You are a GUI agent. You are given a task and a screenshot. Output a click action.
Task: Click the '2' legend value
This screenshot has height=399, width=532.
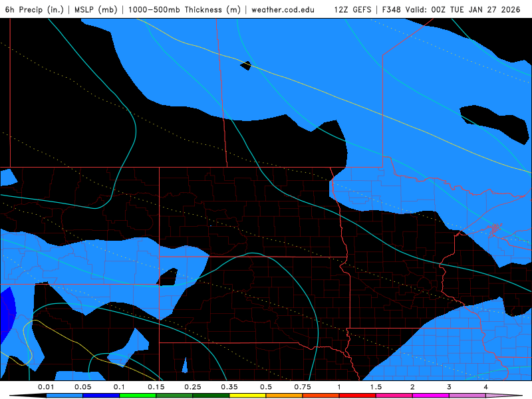coord(412,387)
